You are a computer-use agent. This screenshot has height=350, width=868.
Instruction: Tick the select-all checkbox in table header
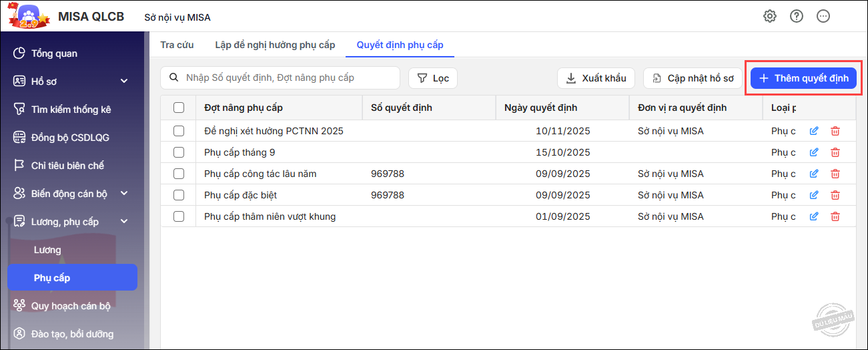(178, 108)
